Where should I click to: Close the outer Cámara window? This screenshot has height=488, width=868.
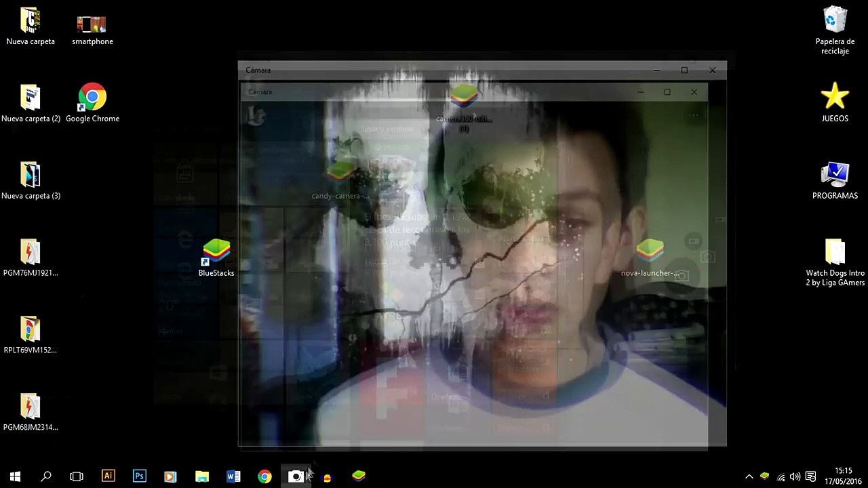click(712, 70)
